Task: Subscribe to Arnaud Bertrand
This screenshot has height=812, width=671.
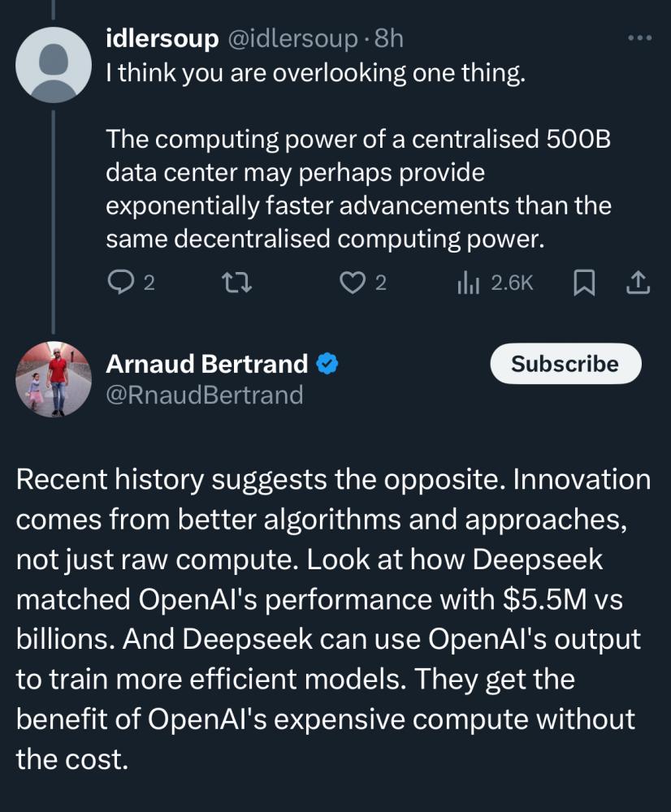Action: pos(565,365)
